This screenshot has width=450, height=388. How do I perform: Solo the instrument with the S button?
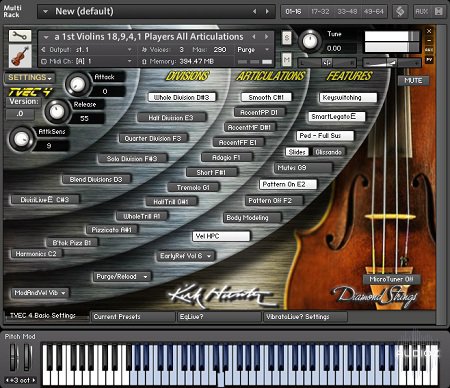pos(286,38)
